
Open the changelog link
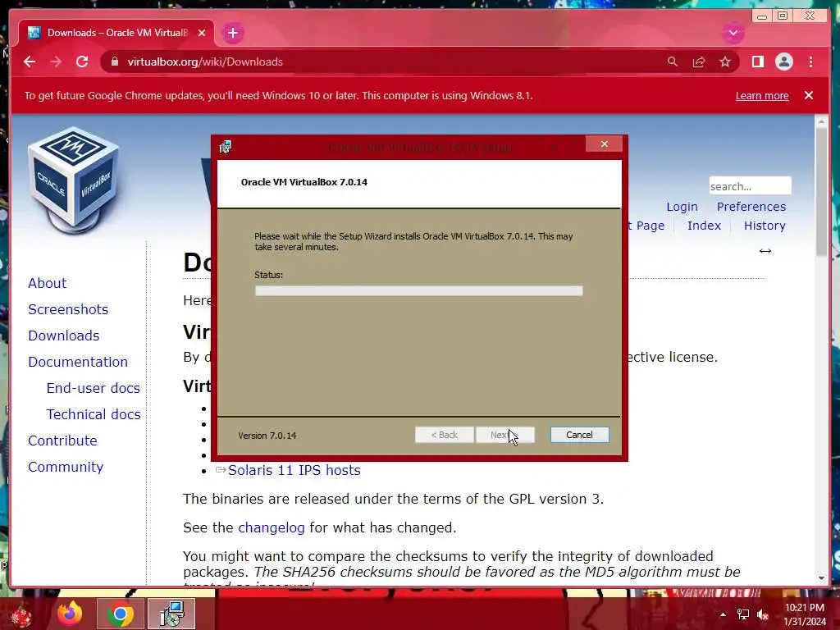click(271, 527)
